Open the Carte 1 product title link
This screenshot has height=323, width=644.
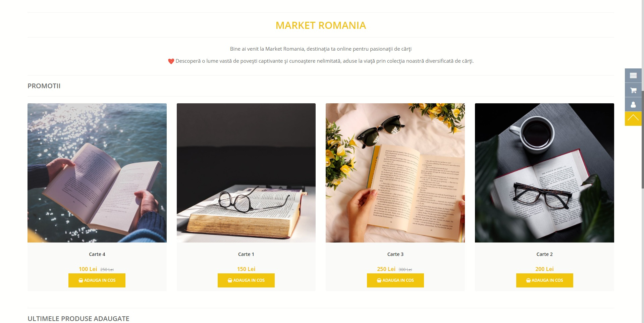(x=246, y=254)
